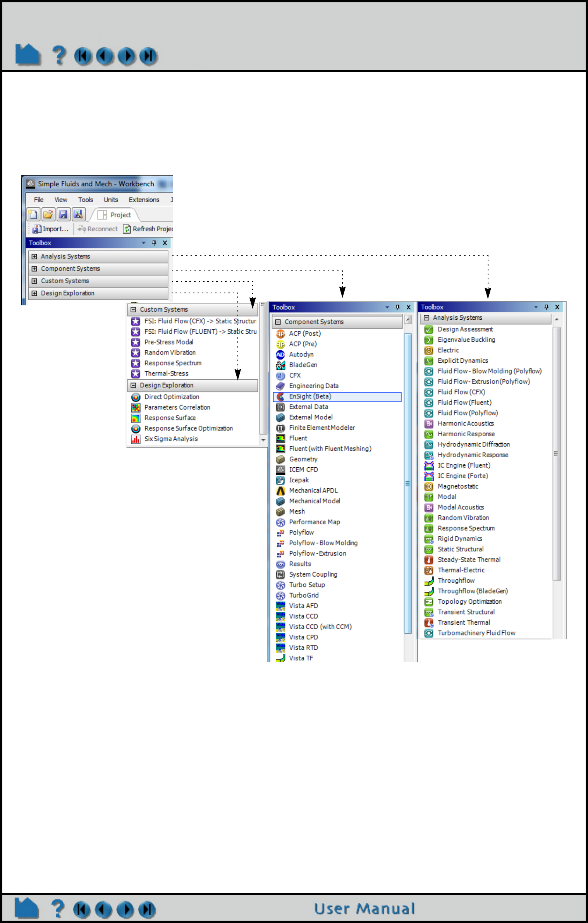The width and height of the screenshot is (588, 923).
Task: Jump to last page using top header arrow
Action: [148, 56]
